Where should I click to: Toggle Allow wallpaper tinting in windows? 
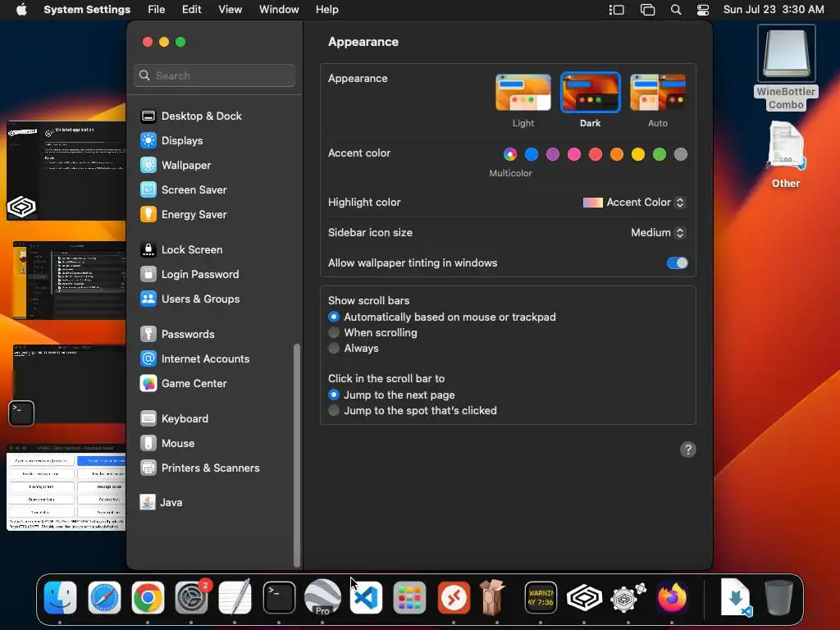677,263
